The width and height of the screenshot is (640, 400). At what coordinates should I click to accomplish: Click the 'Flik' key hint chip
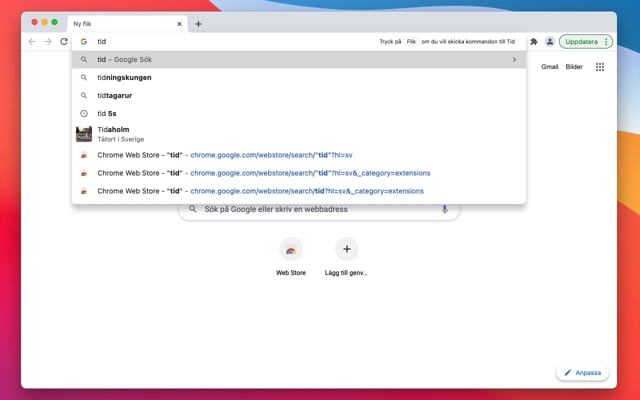click(x=411, y=42)
